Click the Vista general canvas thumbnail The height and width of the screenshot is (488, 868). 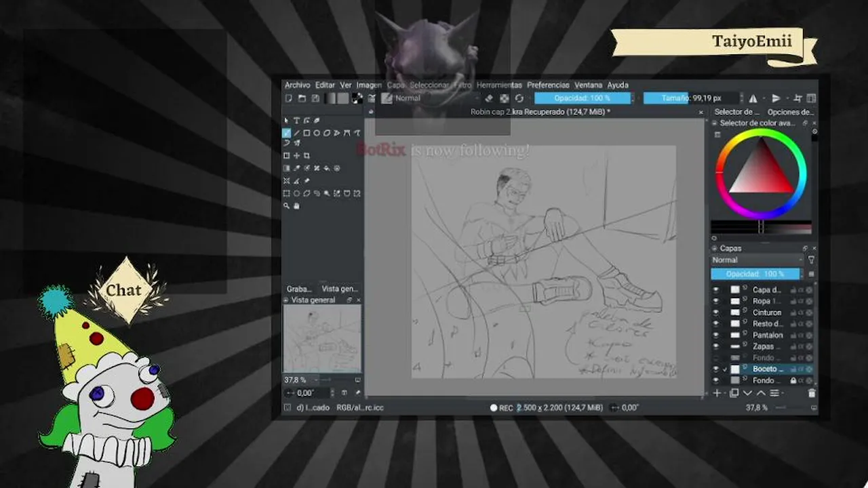coord(322,339)
